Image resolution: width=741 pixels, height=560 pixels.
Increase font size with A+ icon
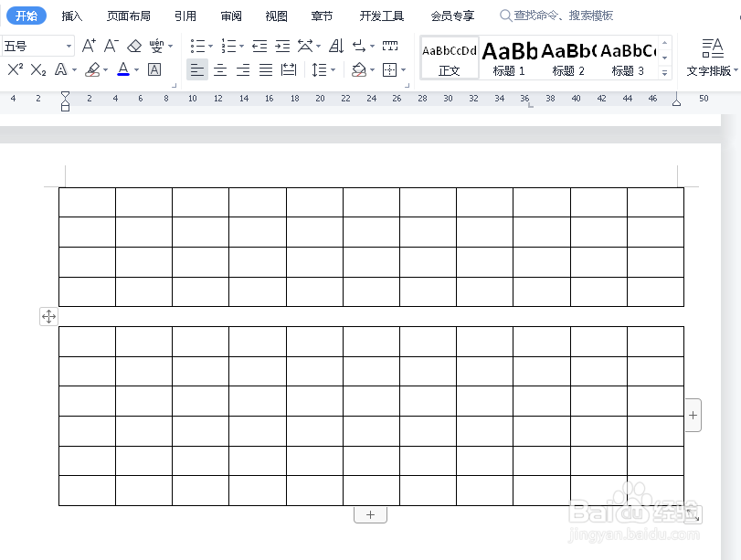point(89,46)
